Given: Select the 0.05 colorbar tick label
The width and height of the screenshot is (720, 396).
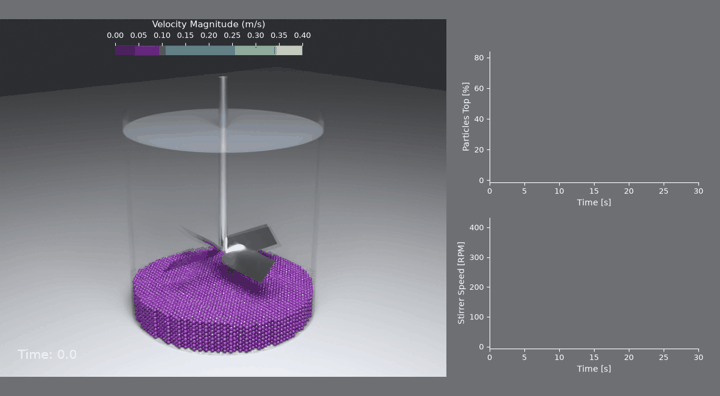Looking at the screenshot, I should point(138,35).
